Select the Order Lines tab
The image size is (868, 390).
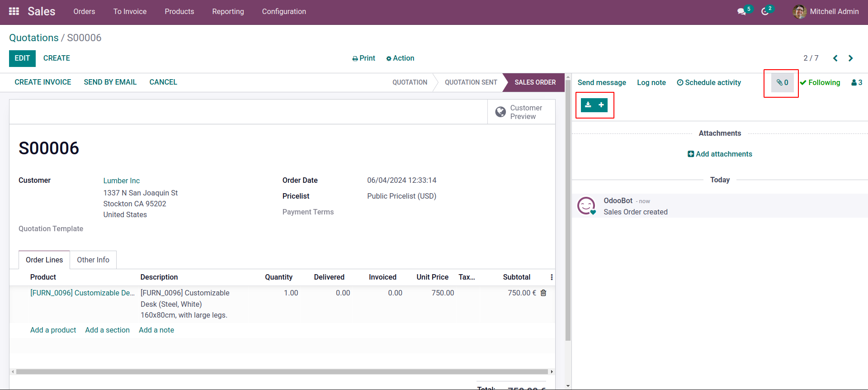(44, 260)
